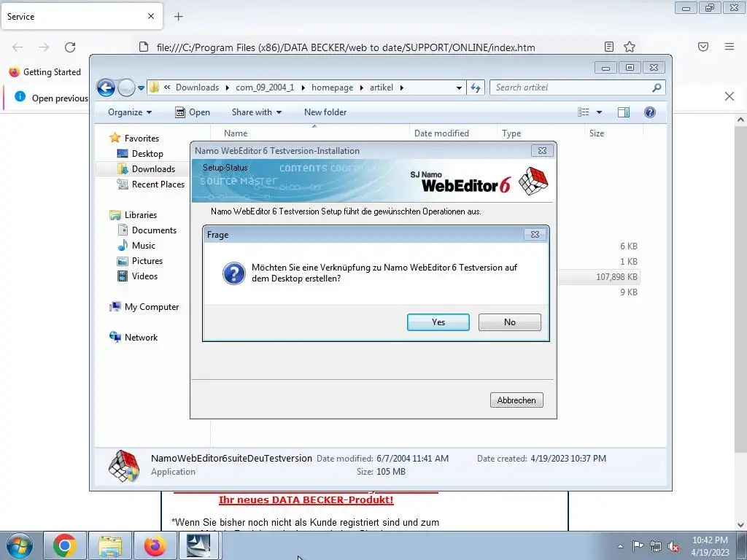Switch to Firefox in taskbar

coord(155,545)
